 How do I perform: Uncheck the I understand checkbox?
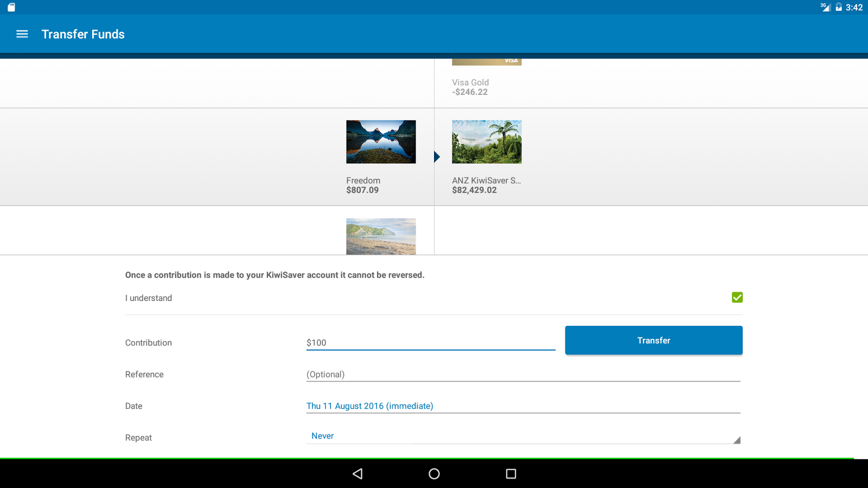click(x=737, y=297)
